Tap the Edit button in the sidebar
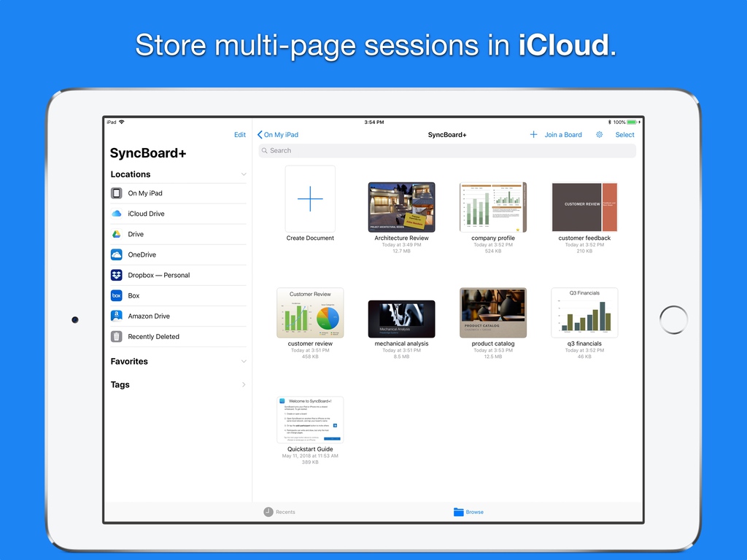Screen dimensions: 747x560 tap(239, 135)
